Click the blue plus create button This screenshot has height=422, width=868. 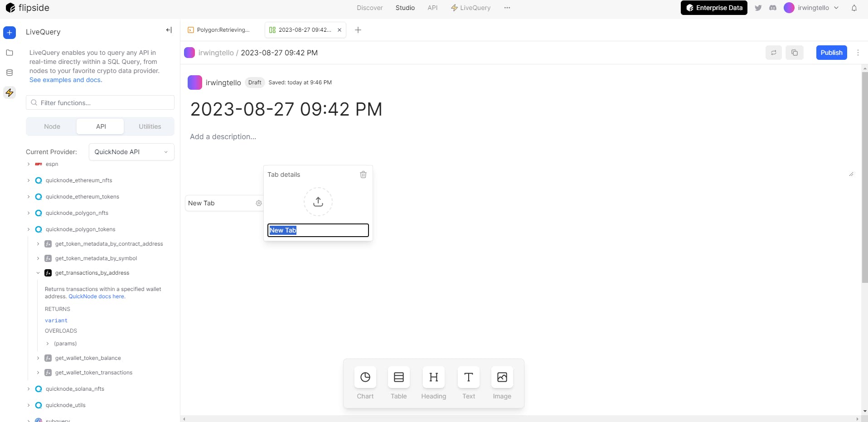10,33
